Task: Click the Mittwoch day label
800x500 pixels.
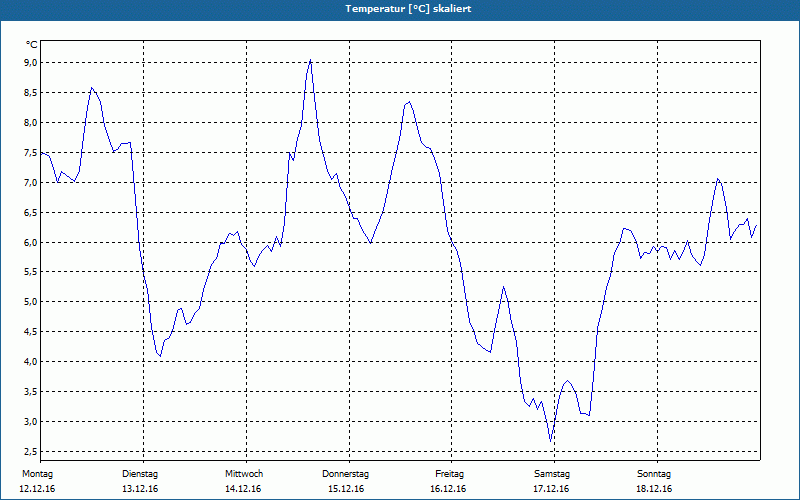Action: pyautogui.click(x=244, y=474)
